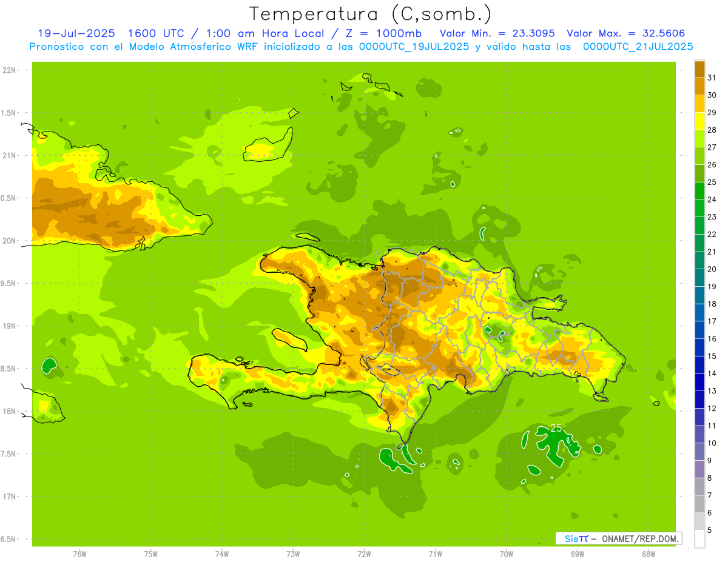Click the "74W" longitude axis label
This screenshot has width=728, height=562.
point(222,554)
